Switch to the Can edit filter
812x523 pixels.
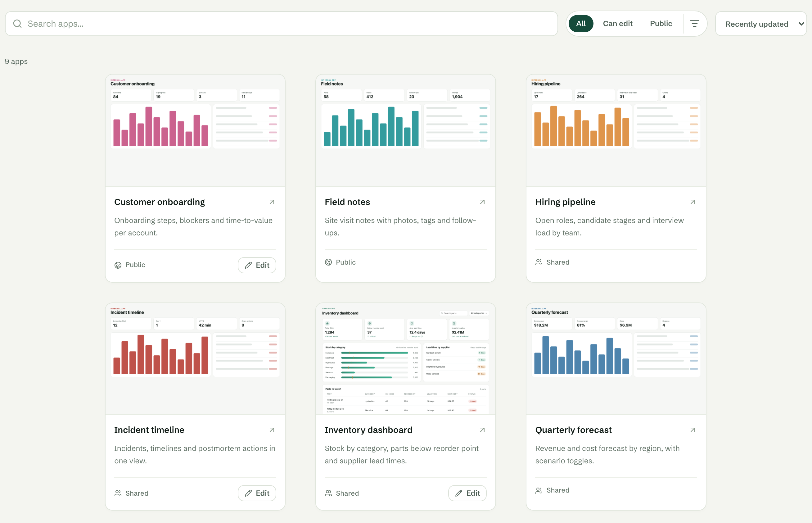click(618, 24)
